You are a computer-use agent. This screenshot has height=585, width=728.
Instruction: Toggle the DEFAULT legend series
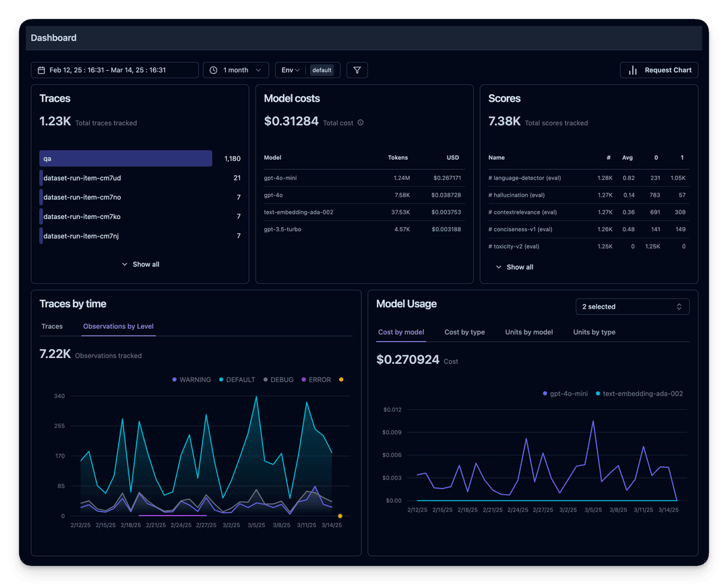(x=237, y=380)
